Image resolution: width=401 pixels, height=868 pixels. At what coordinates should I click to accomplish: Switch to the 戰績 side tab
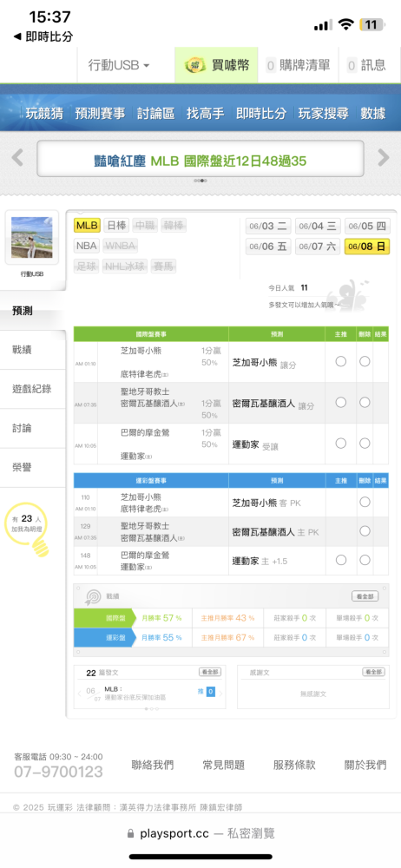click(x=33, y=349)
